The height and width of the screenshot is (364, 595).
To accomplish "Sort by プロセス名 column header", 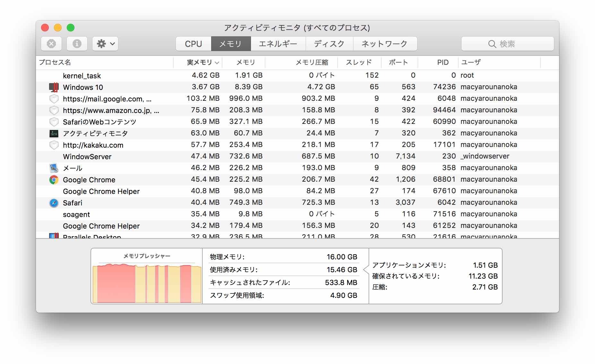I will click(105, 62).
